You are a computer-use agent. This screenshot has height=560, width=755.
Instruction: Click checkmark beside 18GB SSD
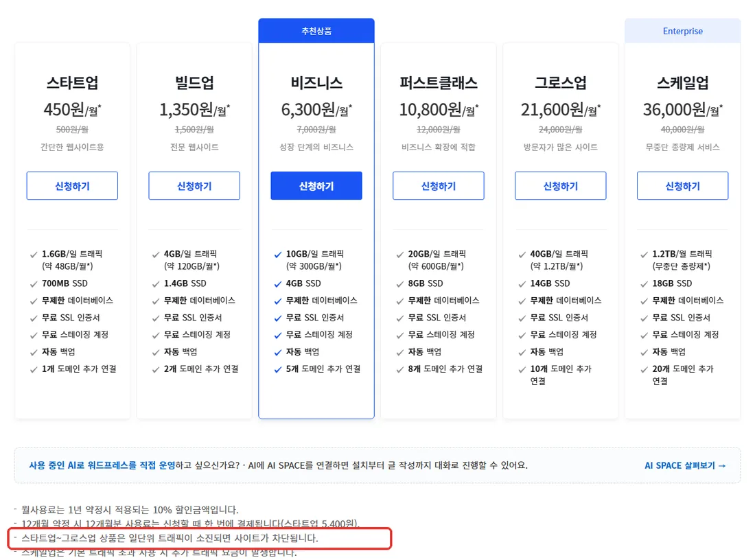(644, 284)
